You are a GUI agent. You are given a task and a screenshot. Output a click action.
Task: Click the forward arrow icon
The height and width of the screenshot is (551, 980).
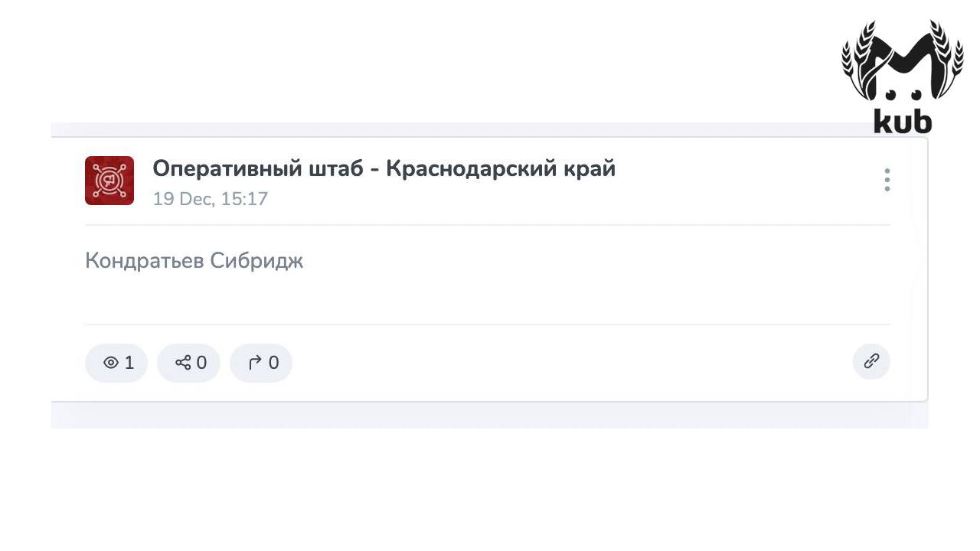click(255, 363)
